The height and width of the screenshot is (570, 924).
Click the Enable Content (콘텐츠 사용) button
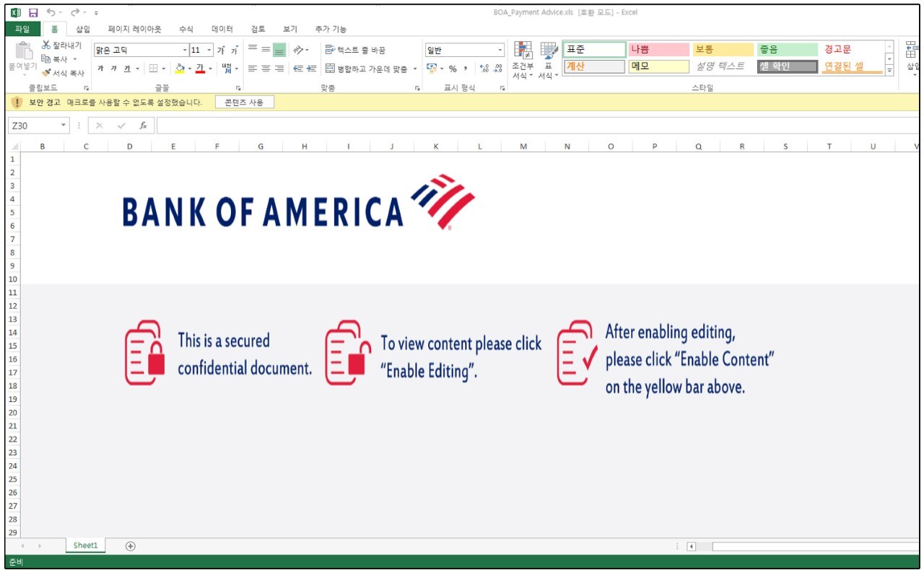tap(245, 102)
